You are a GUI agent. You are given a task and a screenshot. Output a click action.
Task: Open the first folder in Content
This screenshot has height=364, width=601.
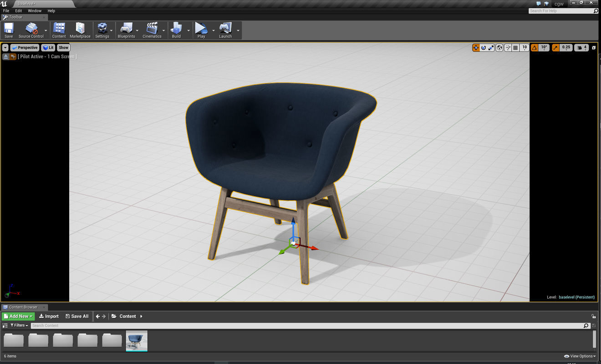14,340
